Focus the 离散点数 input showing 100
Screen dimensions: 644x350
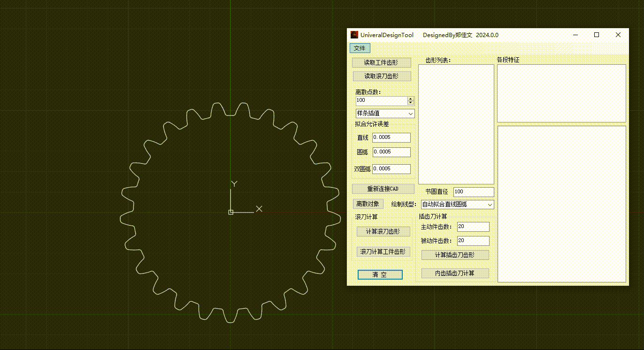pyautogui.click(x=381, y=100)
